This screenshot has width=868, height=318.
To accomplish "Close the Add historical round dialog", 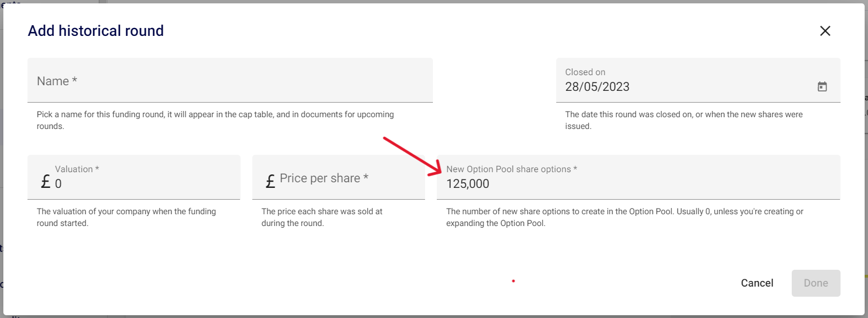I will coord(825,31).
